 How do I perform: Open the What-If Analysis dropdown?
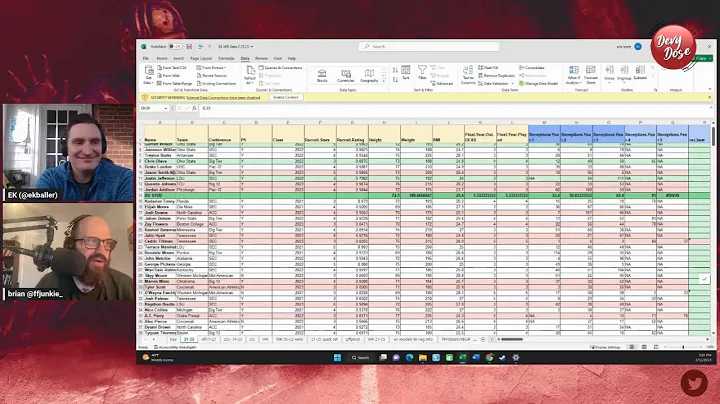pyautogui.click(x=574, y=75)
